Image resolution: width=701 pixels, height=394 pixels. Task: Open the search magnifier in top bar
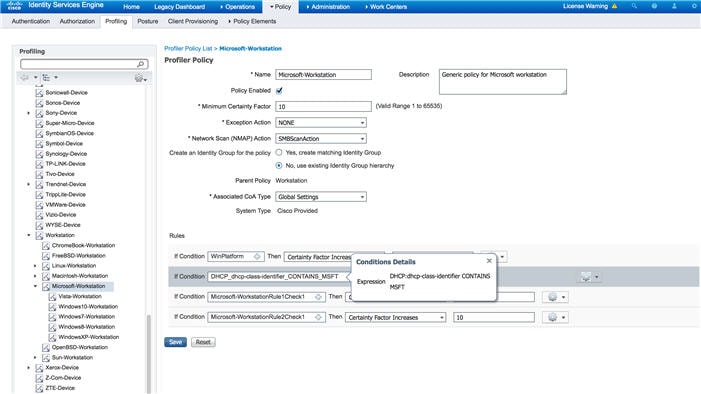(x=634, y=6)
